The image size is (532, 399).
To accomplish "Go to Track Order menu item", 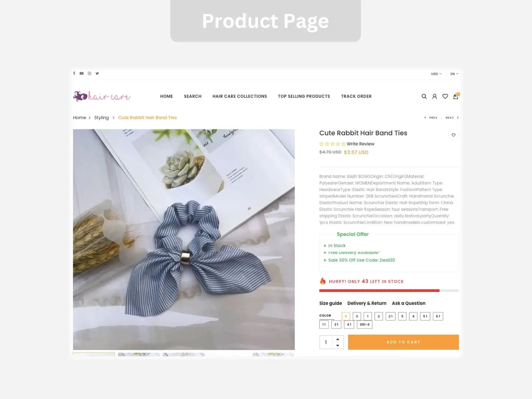I will click(356, 96).
